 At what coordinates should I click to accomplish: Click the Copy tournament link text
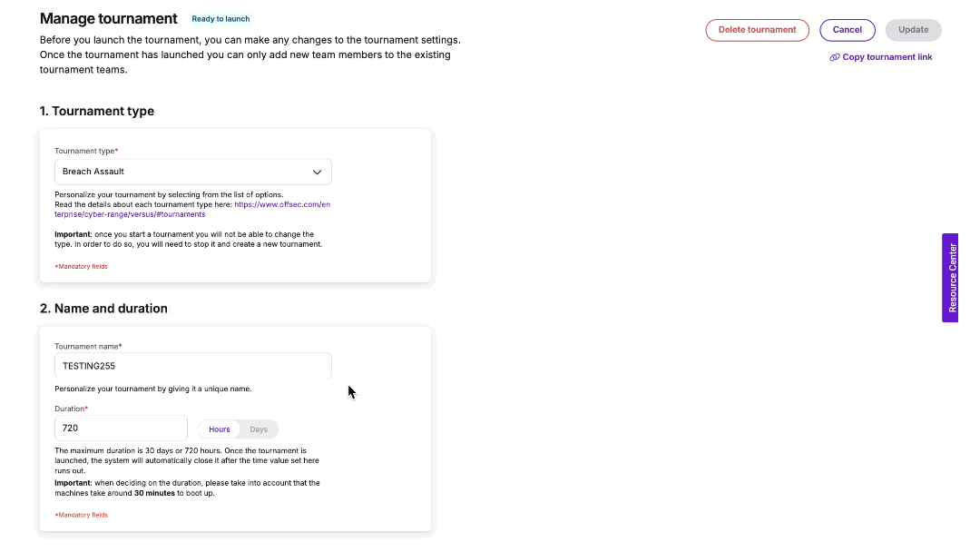click(x=887, y=57)
